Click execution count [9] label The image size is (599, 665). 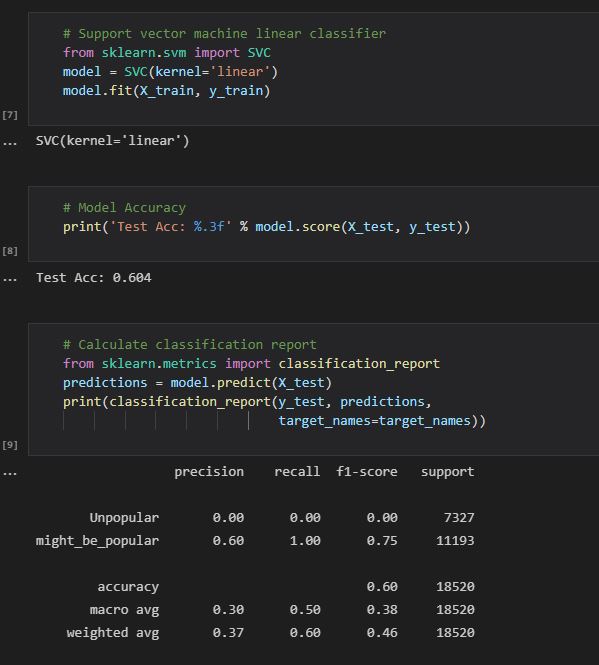(x=10, y=445)
